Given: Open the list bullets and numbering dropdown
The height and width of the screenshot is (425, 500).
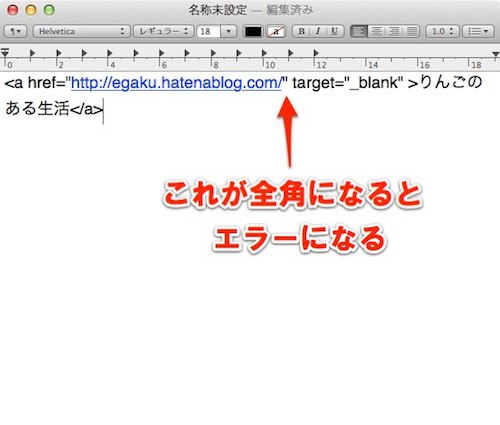Looking at the screenshot, I should click(478, 32).
